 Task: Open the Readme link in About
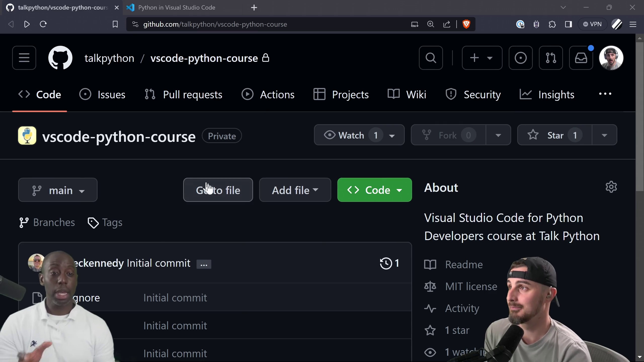click(454, 264)
